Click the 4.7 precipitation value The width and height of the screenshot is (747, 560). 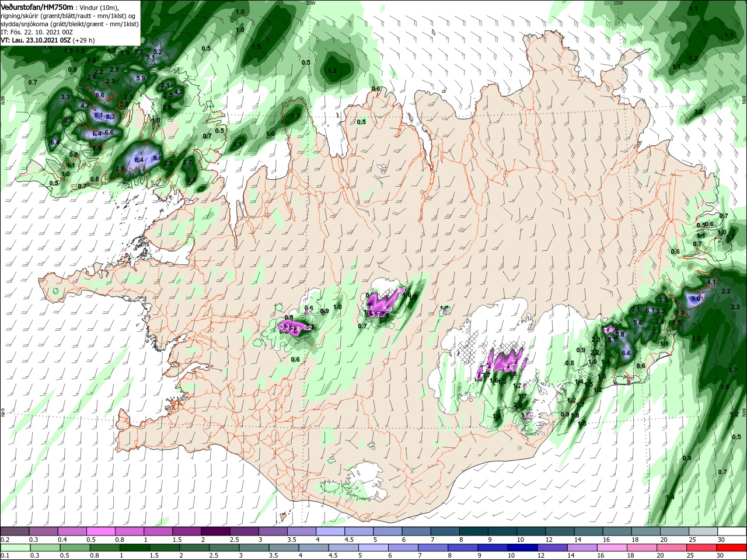[x=85, y=106]
